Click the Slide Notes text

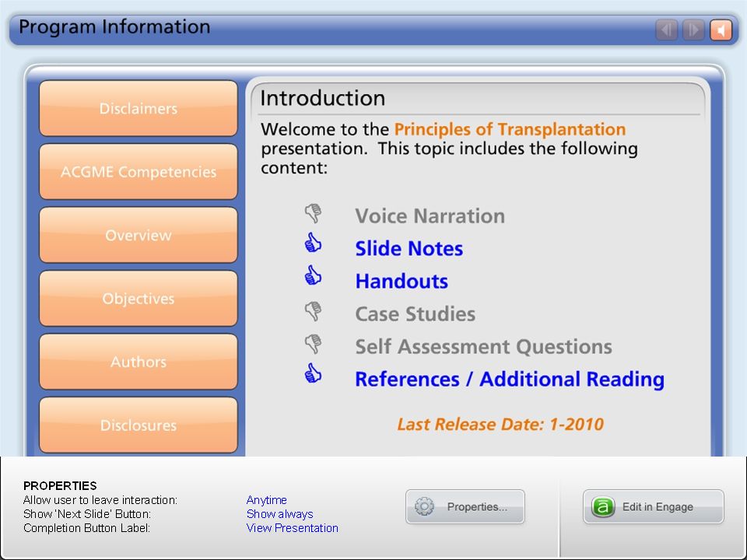coord(409,249)
